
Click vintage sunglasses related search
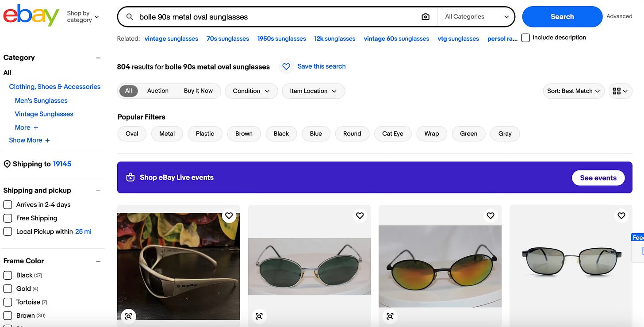[x=171, y=38]
